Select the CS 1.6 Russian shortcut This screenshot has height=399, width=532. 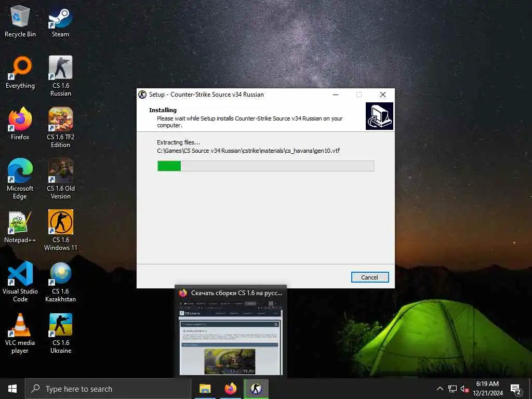[60, 76]
